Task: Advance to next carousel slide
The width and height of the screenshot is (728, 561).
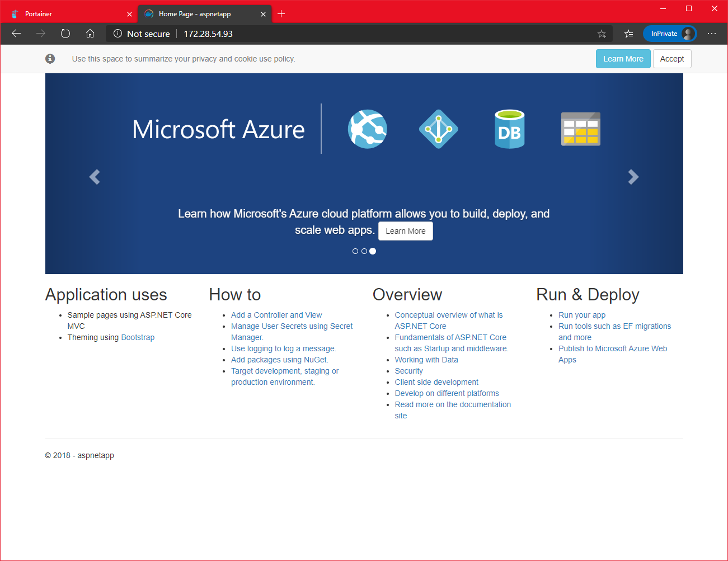Action: [633, 177]
